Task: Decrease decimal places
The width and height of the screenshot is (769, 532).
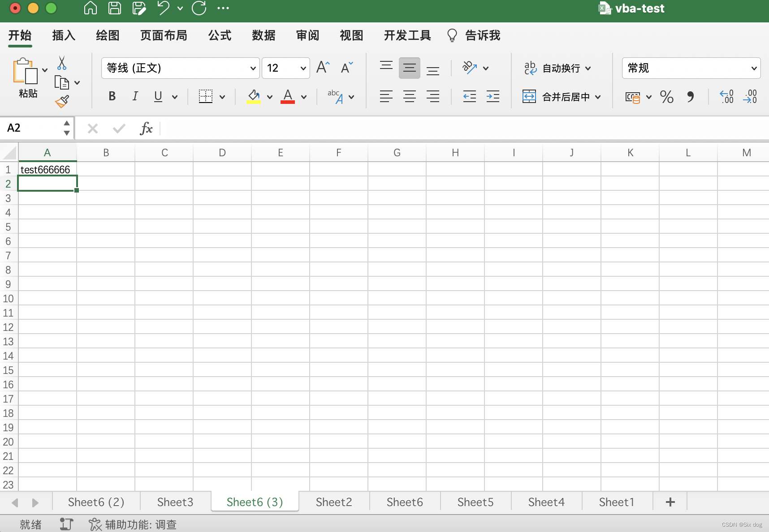Action: coord(750,96)
